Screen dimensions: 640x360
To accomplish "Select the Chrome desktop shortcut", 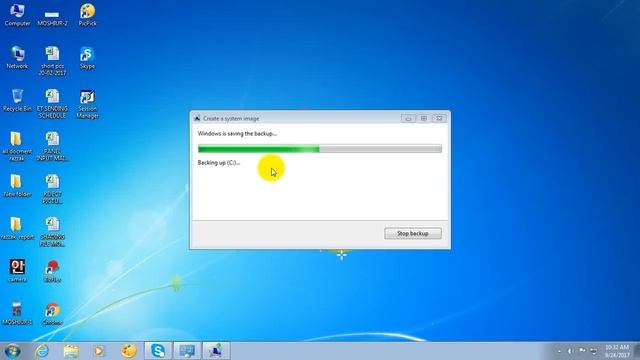I will [52, 313].
